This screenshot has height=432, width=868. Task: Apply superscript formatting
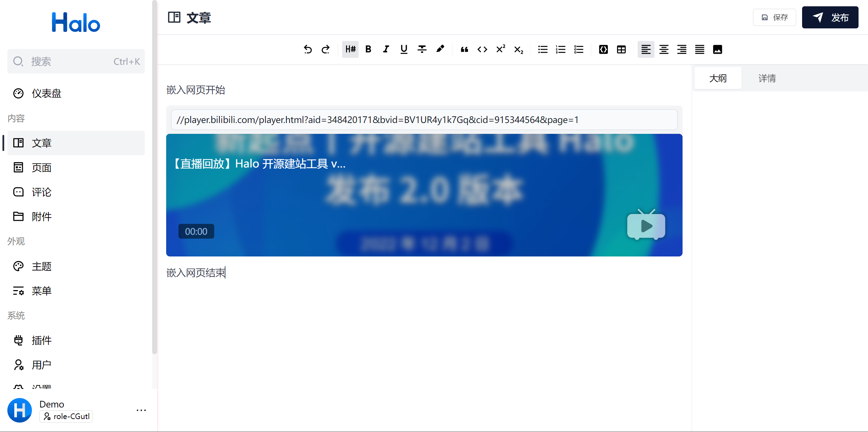click(500, 49)
